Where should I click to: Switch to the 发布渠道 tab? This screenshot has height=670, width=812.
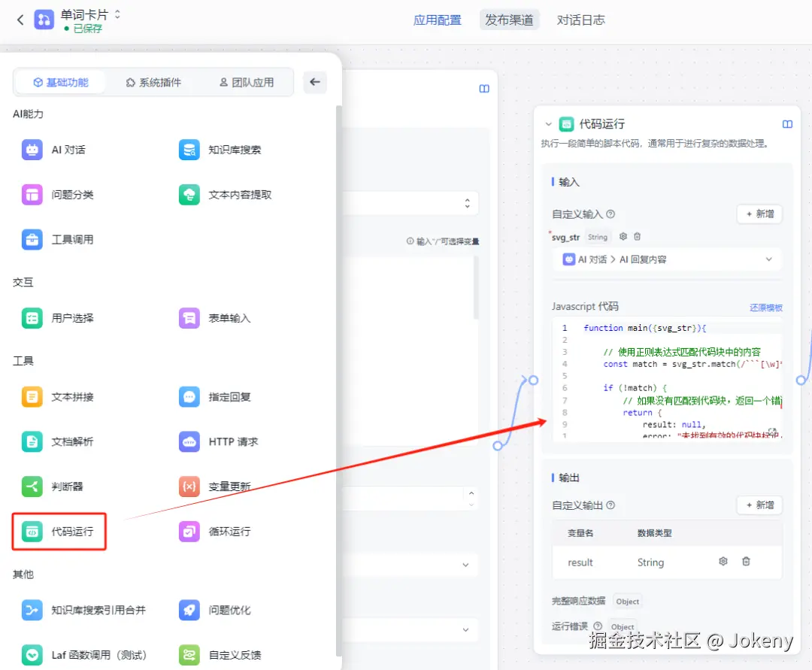point(509,20)
